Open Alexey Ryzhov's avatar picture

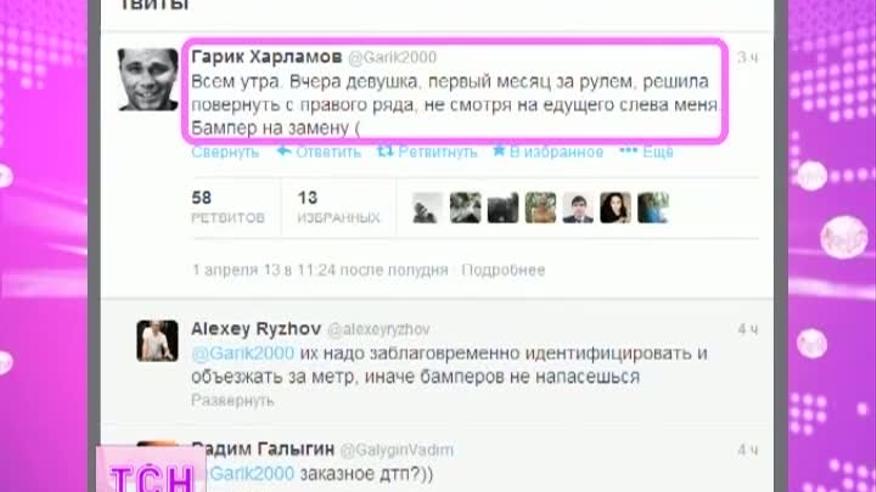pyautogui.click(x=158, y=341)
